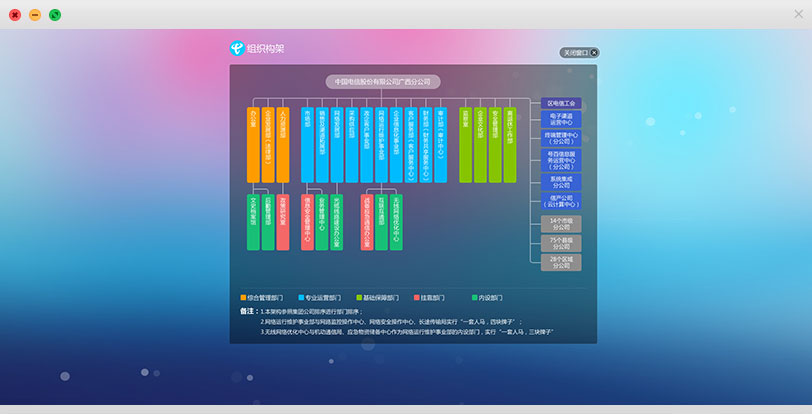Select the blue 网络发展部 box
The width and height of the screenshot is (812, 414).
(337, 145)
